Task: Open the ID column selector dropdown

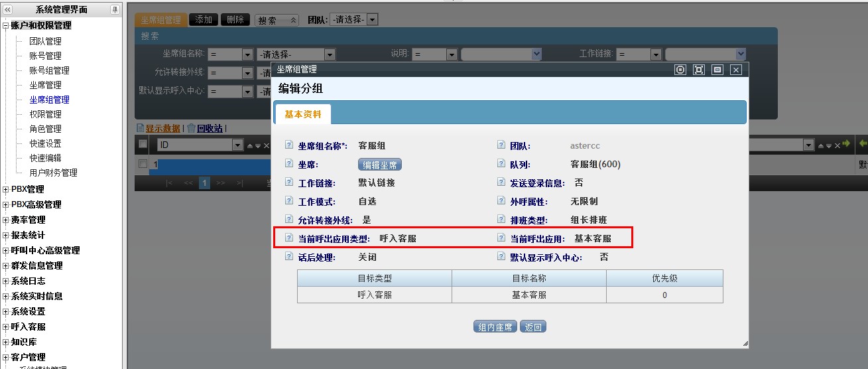Action: point(237,145)
